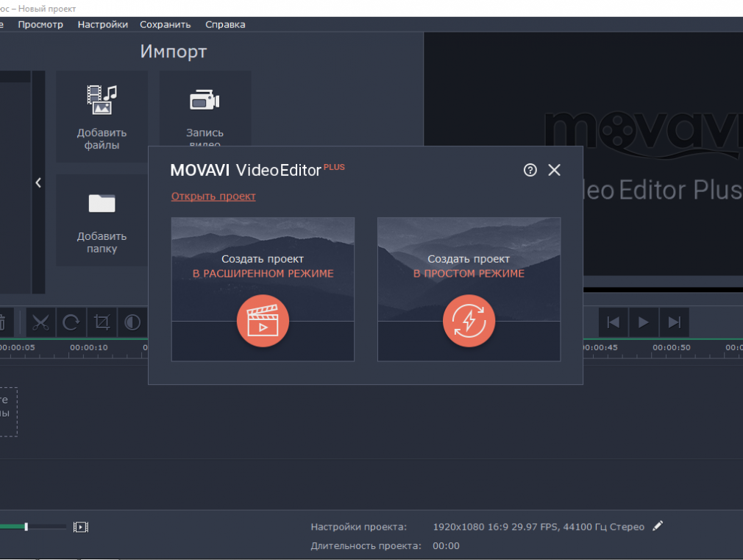
Task: Click the timeline zoom slider handle
Action: pyautogui.click(x=26, y=527)
